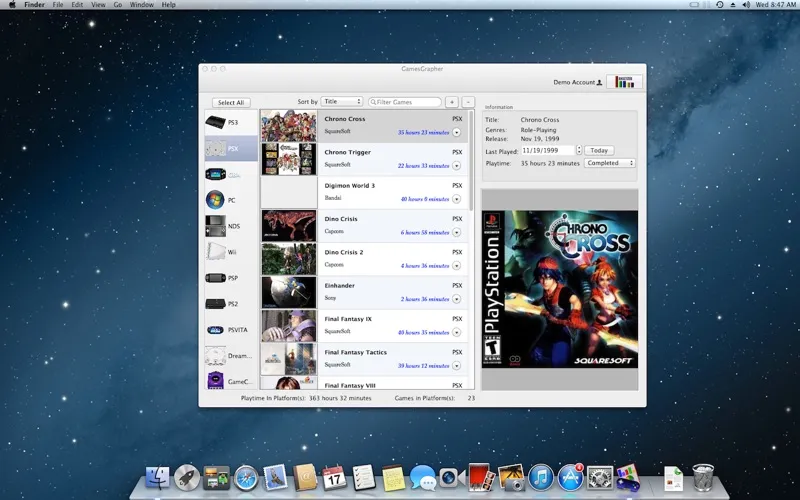800x500 pixels.
Task: Open the Completed status dropdown
Action: 610,163
